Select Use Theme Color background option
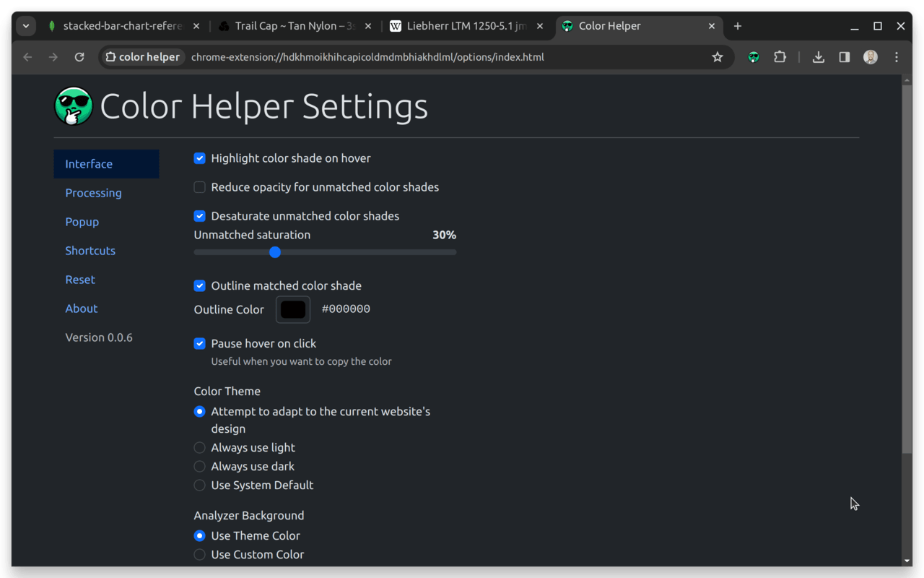Screen dimensions: 924x578 [x=200, y=535]
